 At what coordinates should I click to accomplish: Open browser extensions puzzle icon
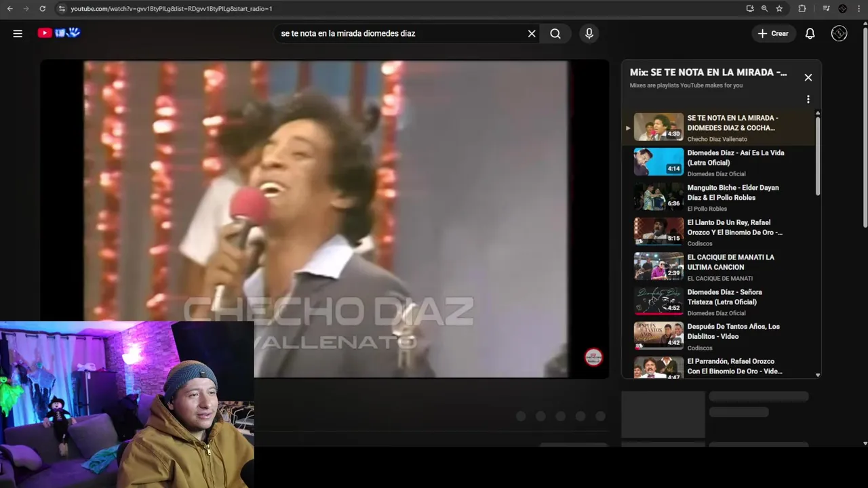click(x=802, y=9)
